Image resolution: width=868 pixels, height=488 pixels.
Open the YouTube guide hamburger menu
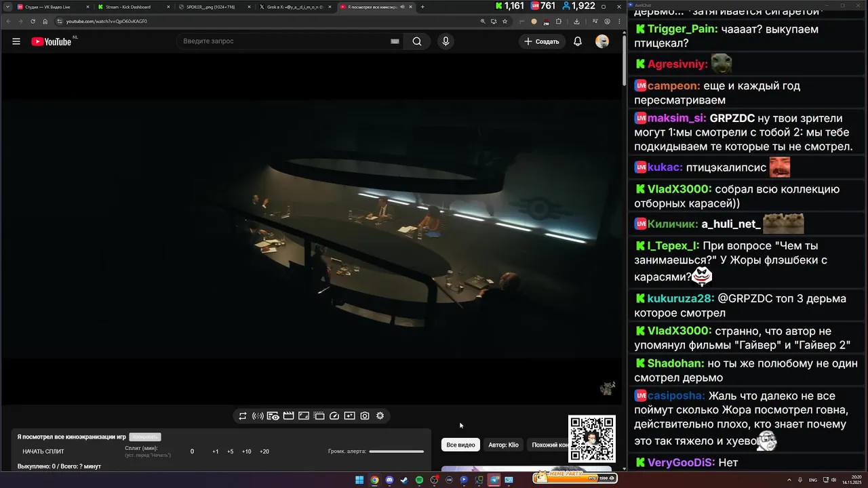(16, 41)
